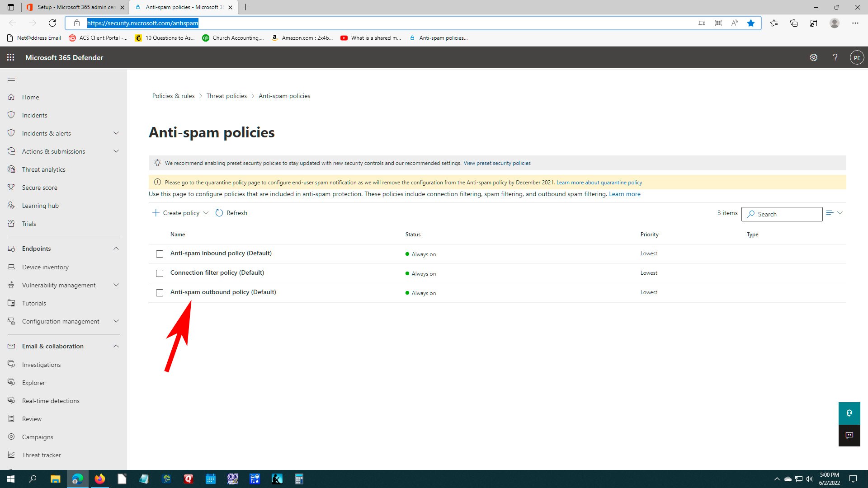
Task: Open the app launcher waffle icon
Action: tap(10, 57)
